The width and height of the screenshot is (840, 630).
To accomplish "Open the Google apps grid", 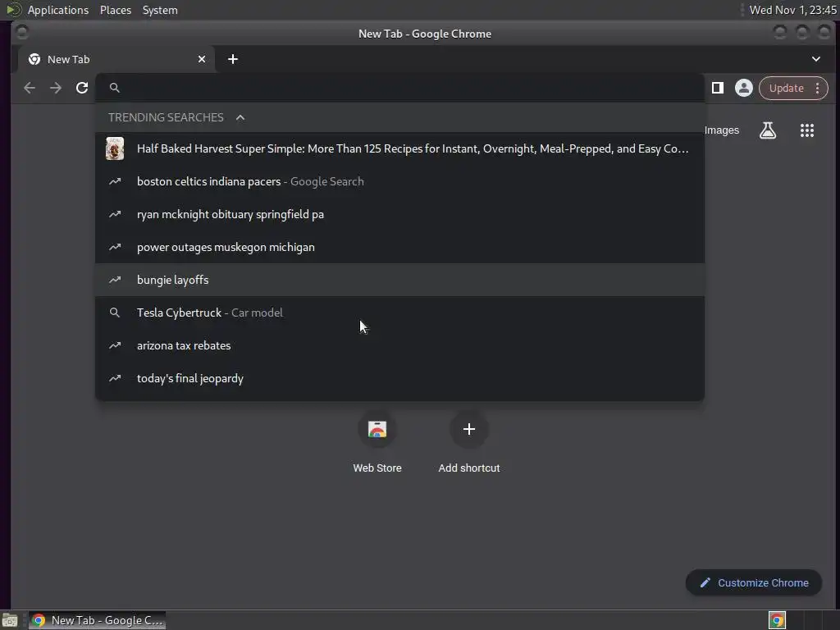I will pyautogui.click(x=807, y=130).
